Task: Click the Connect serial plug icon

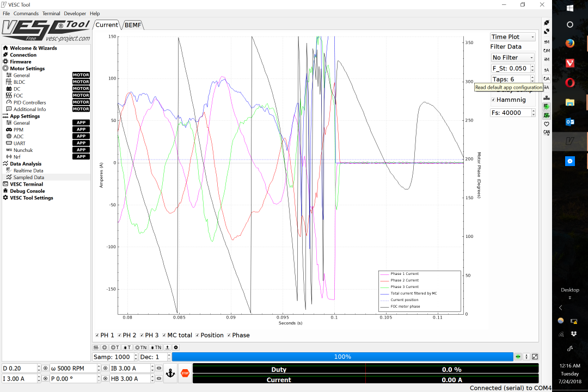Action: pyautogui.click(x=546, y=23)
